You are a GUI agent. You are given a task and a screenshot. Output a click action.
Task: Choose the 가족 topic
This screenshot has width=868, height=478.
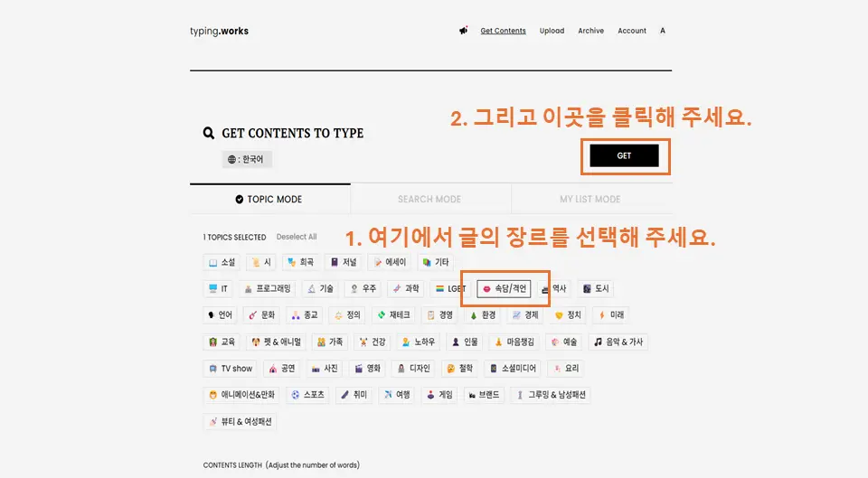pyautogui.click(x=330, y=342)
